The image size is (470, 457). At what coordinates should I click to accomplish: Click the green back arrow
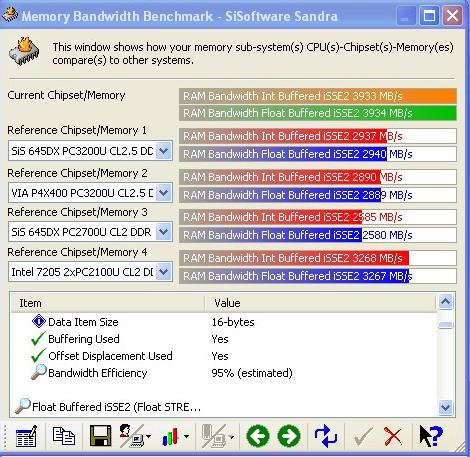(x=258, y=436)
